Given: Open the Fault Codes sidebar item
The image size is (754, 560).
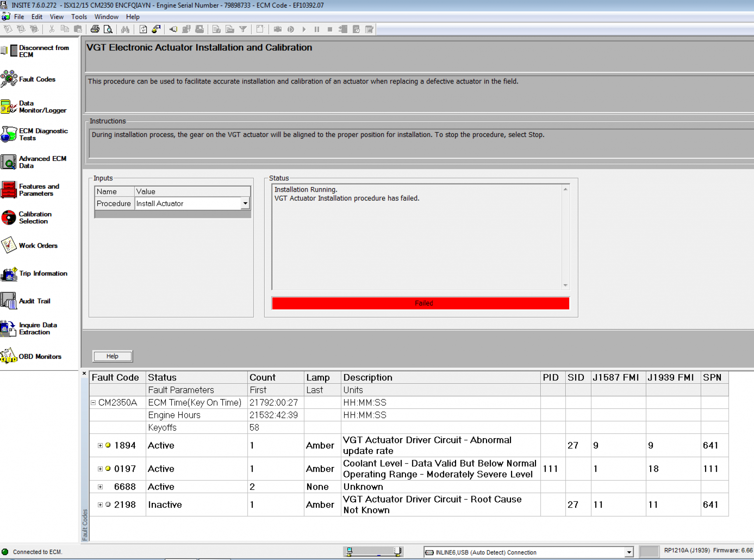Looking at the screenshot, I should point(28,79).
